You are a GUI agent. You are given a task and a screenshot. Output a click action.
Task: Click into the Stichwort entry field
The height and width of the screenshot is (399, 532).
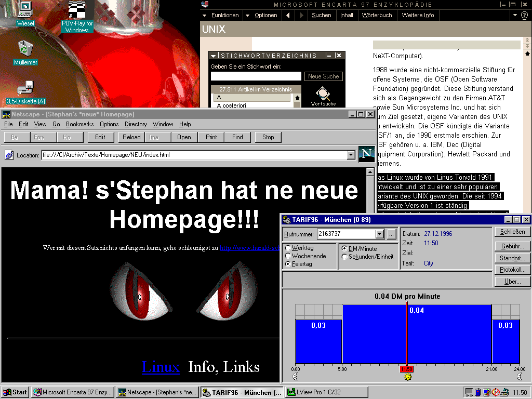point(256,76)
